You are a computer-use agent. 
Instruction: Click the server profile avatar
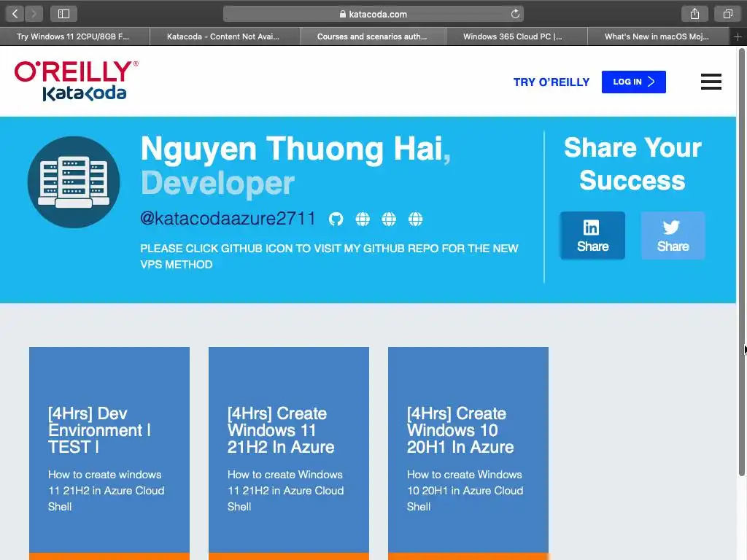74,182
